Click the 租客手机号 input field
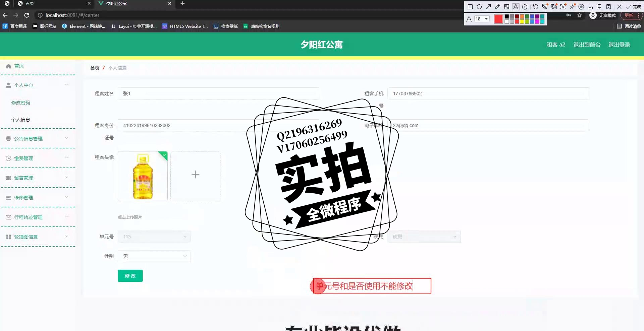Screen dimensions: 644x331 pyautogui.click(x=489, y=93)
